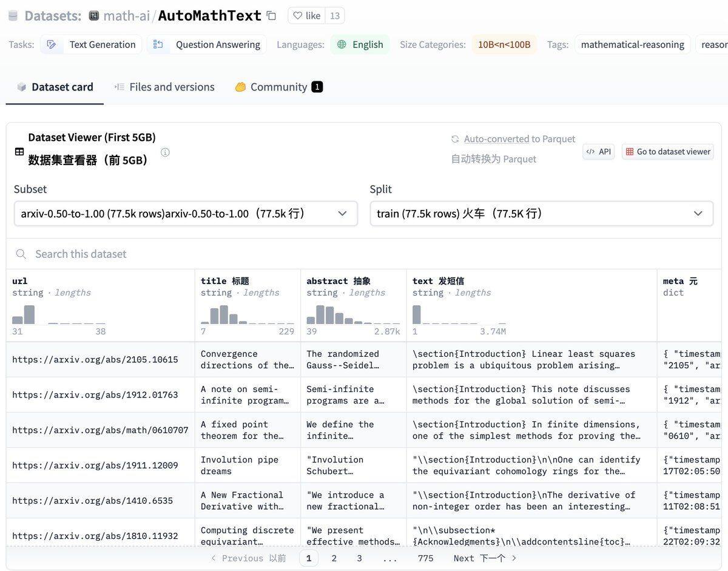Screen dimensions: 728x571
Task: Click the abstract column lengths histogram
Action: pos(353,314)
